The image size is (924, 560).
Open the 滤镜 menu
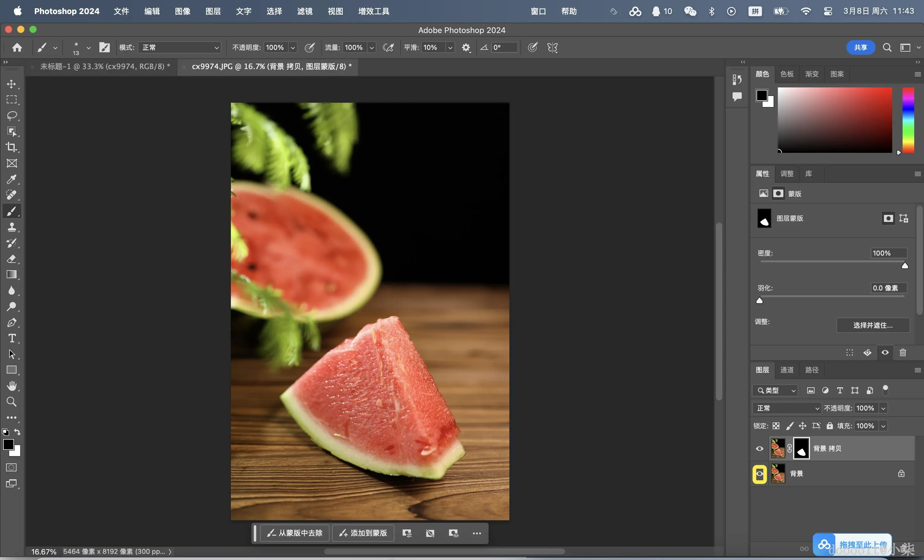[305, 11]
